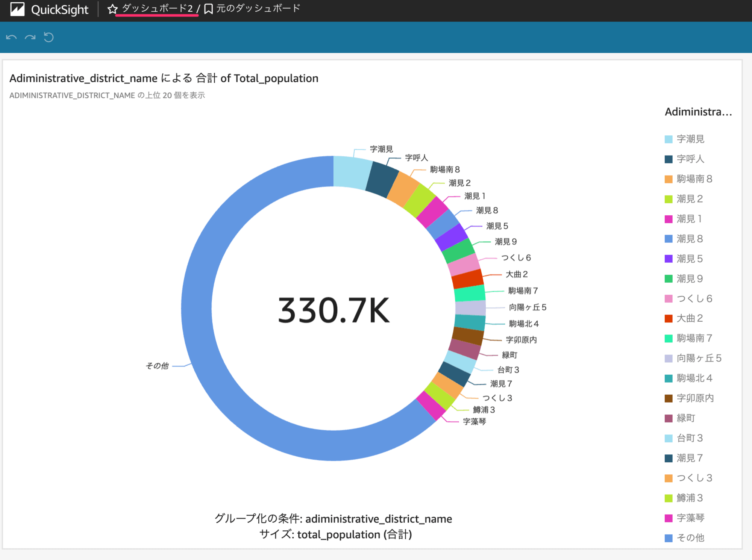Click the 字潮見 legend color swatch
The height and width of the screenshot is (560, 752).
(669, 139)
